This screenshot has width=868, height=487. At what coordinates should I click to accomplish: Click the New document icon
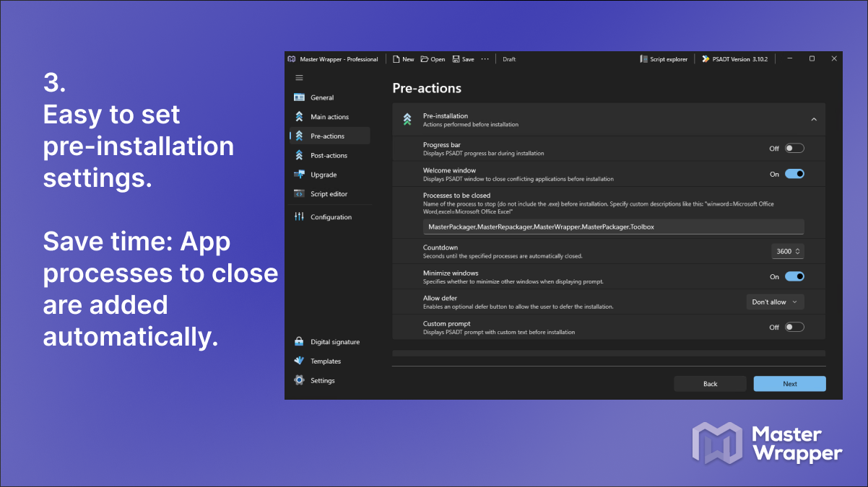[x=396, y=59]
